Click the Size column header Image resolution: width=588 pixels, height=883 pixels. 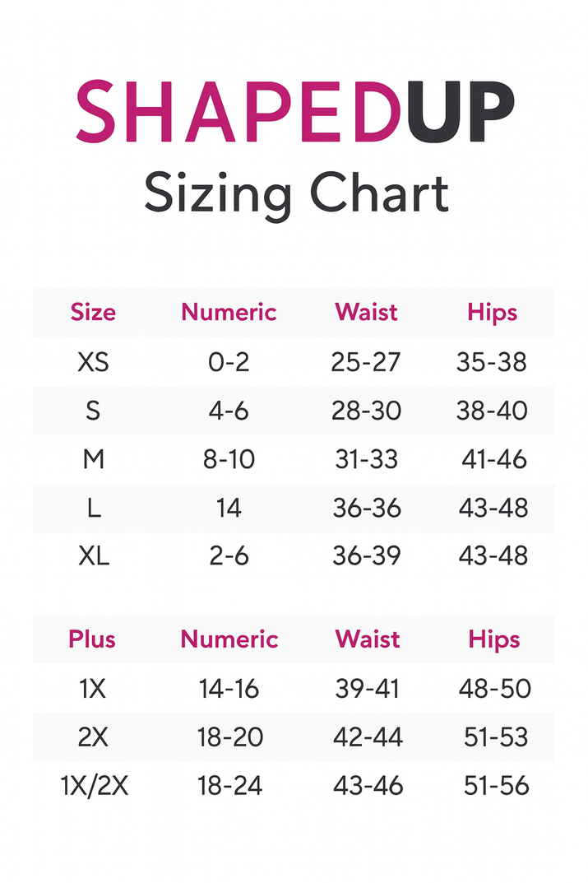93,313
